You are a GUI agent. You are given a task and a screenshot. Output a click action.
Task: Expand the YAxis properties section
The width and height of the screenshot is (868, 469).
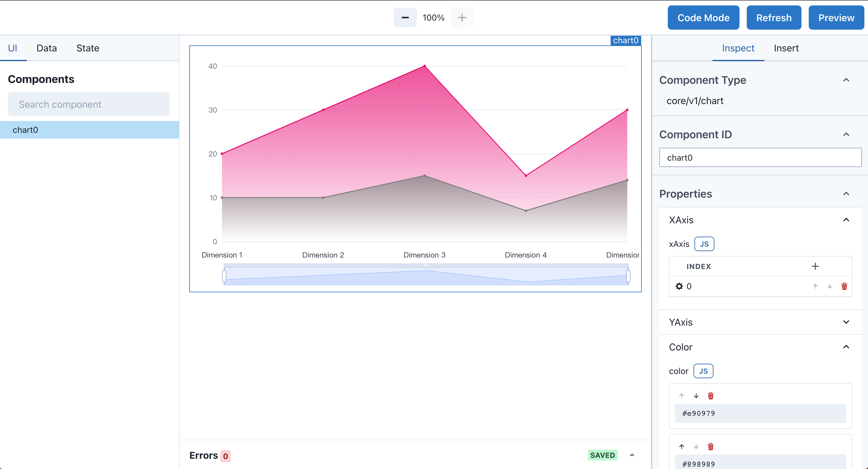846,322
